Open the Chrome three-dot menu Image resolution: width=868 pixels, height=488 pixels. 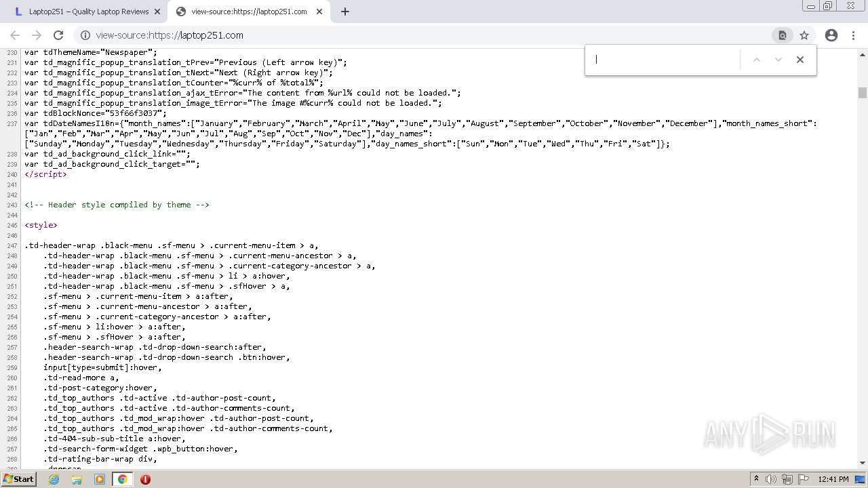pos(853,35)
